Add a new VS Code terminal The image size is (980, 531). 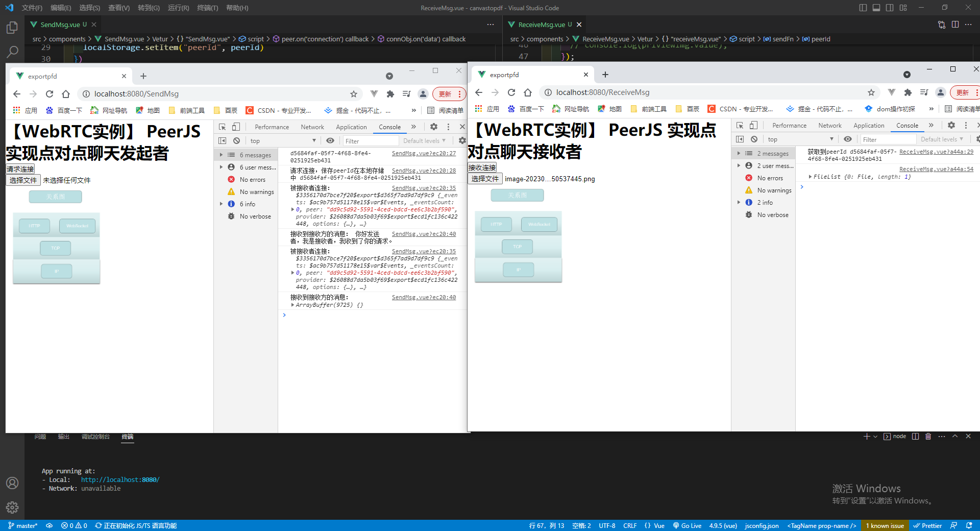pyautogui.click(x=867, y=437)
